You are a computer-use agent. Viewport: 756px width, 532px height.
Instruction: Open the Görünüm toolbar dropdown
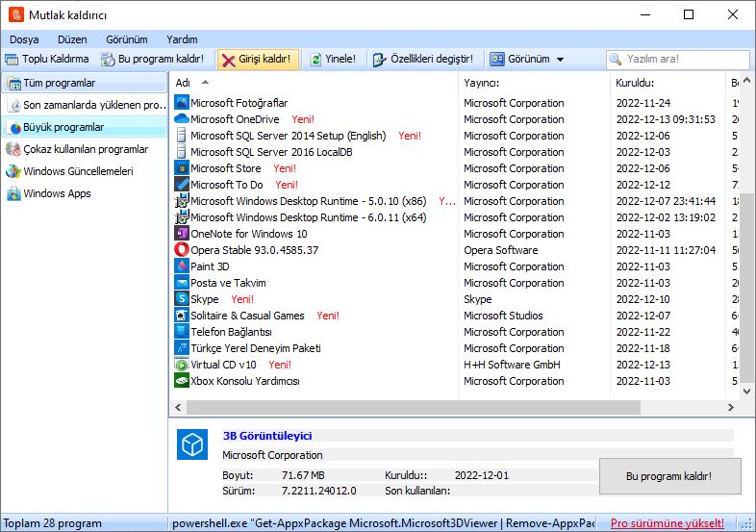(x=527, y=59)
